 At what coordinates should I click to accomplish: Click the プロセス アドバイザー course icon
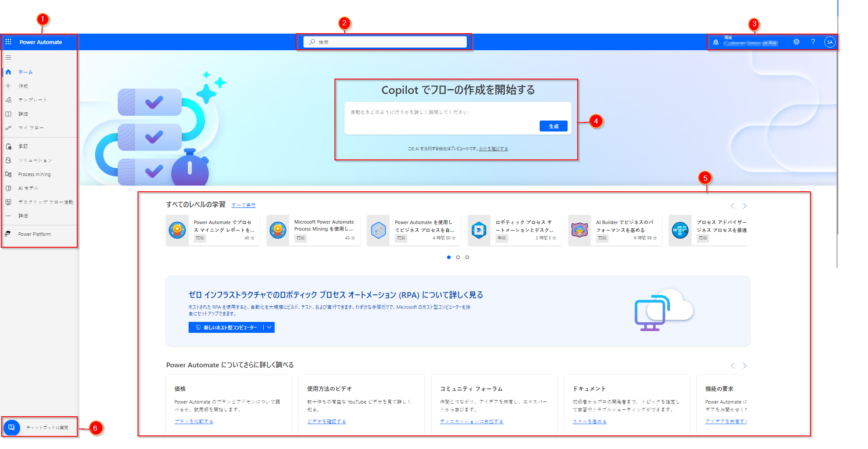tap(680, 230)
